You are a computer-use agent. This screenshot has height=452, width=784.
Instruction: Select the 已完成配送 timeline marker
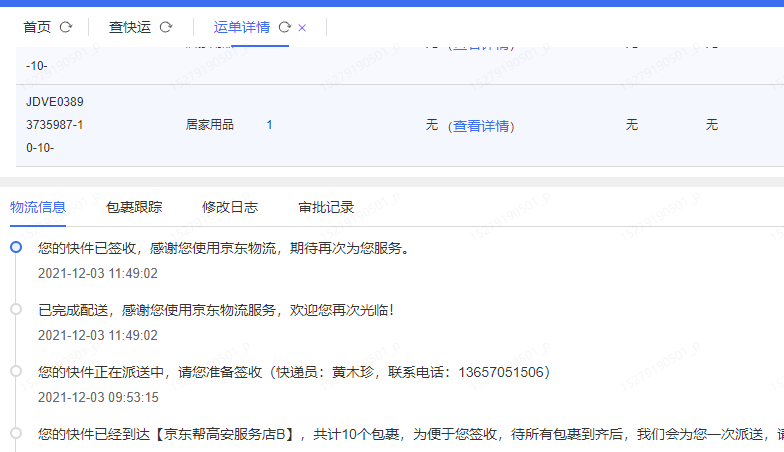(x=16, y=309)
